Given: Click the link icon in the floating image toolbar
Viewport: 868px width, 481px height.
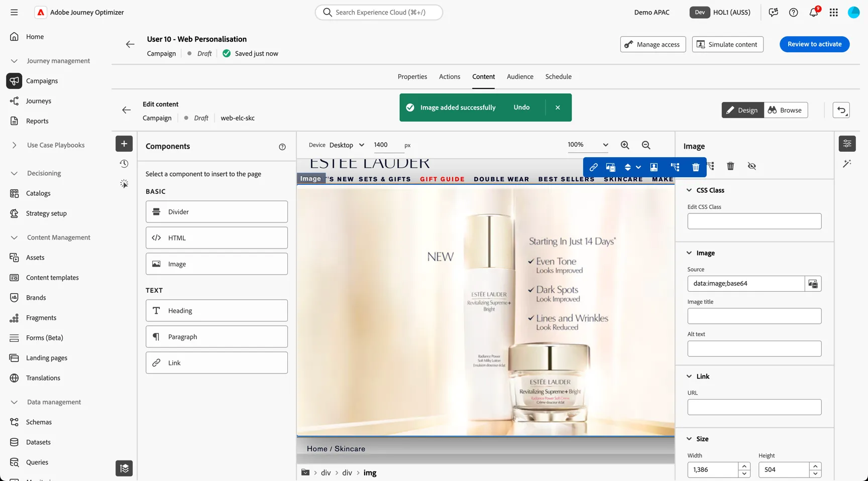Looking at the screenshot, I should [x=593, y=167].
